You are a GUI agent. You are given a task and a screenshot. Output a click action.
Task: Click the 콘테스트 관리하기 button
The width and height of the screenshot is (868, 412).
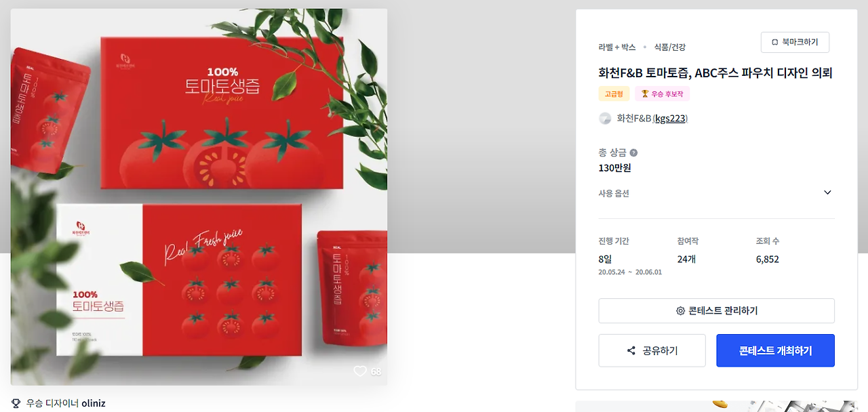[716, 311]
